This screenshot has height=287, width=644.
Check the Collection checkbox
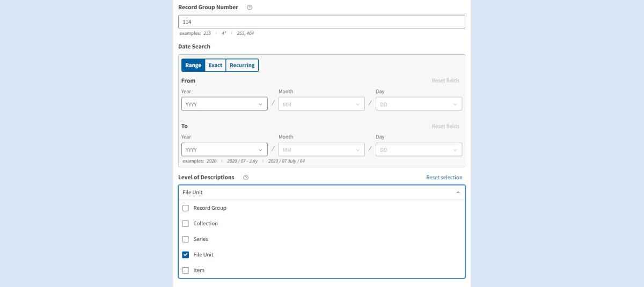[186, 224]
